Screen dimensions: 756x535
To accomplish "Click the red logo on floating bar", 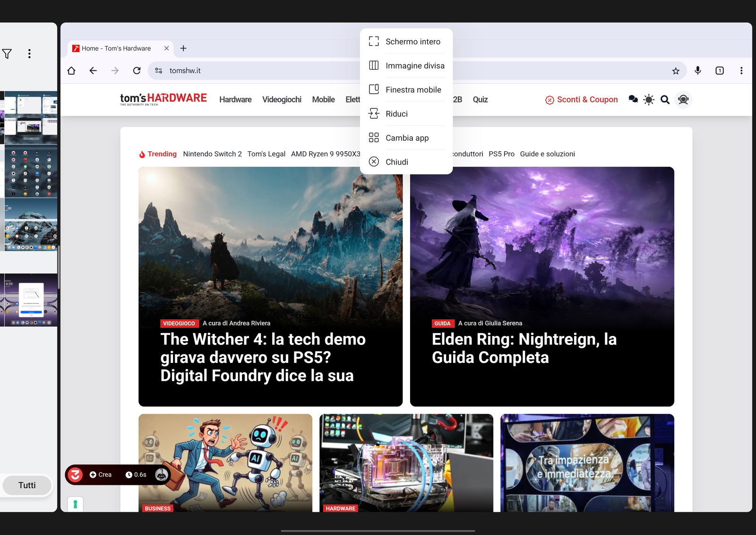I will click(x=75, y=475).
